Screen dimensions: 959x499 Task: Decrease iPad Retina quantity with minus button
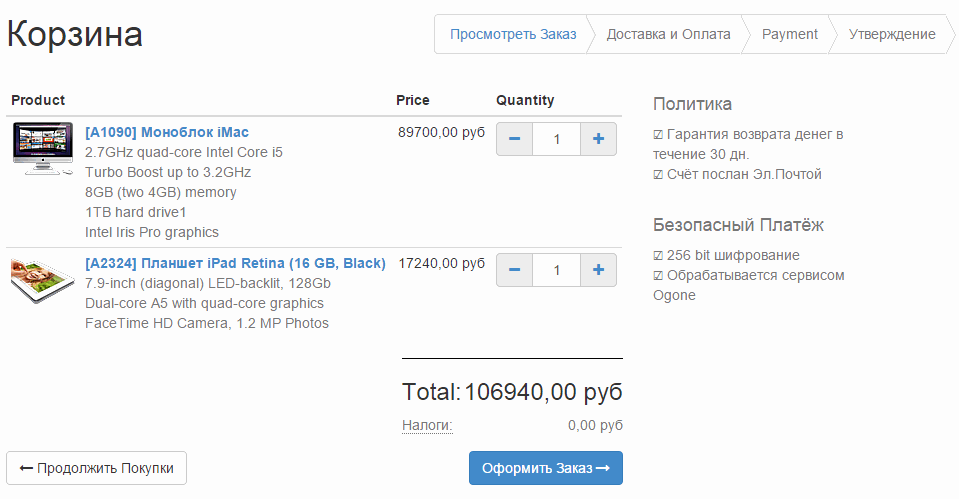(514, 270)
